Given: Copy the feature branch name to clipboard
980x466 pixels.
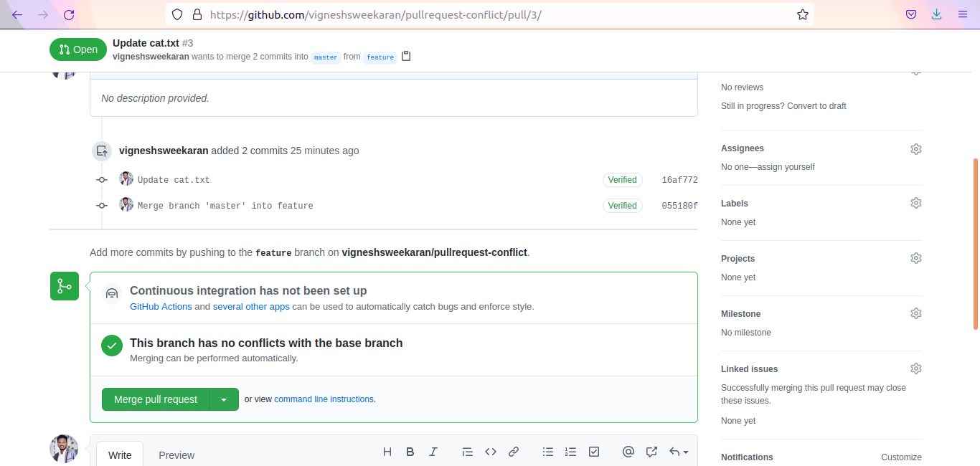Looking at the screenshot, I should pyautogui.click(x=406, y=56).
